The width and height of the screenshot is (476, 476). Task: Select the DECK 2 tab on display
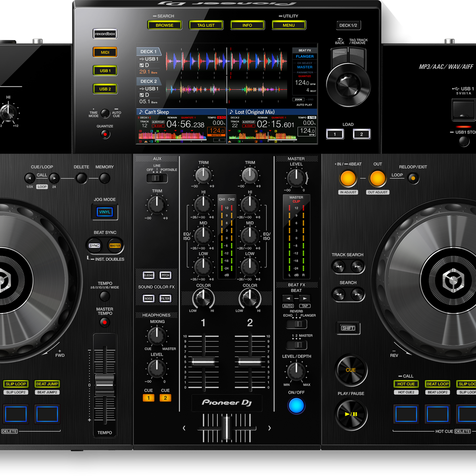click(148, 81)
